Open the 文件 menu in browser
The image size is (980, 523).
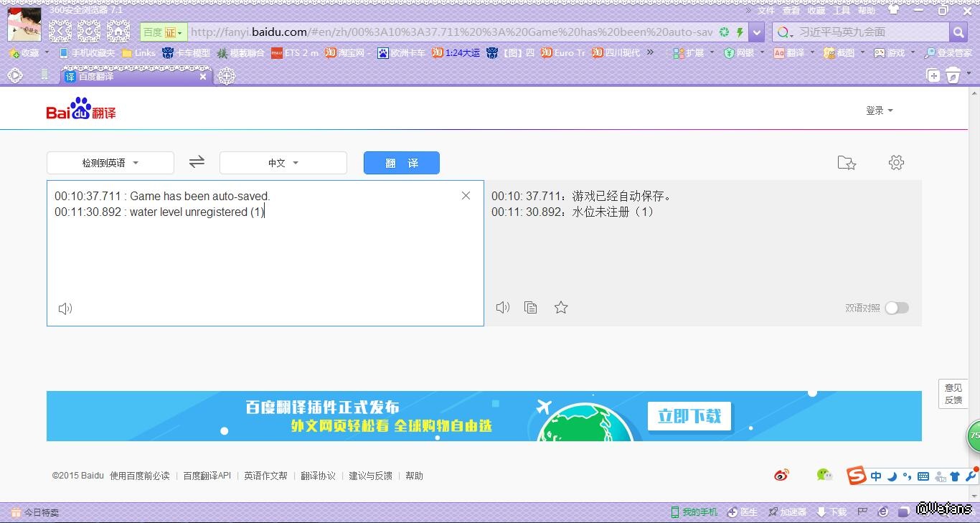tap(766, 11)
